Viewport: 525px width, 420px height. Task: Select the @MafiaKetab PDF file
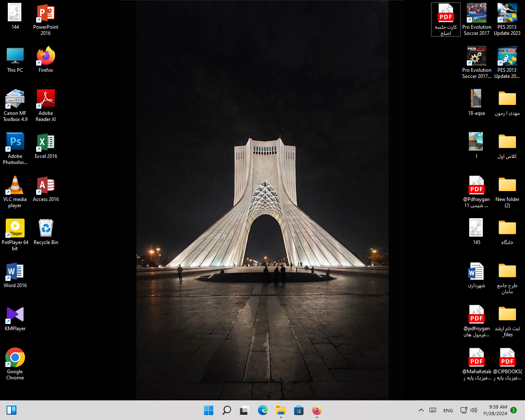point(477,364)
